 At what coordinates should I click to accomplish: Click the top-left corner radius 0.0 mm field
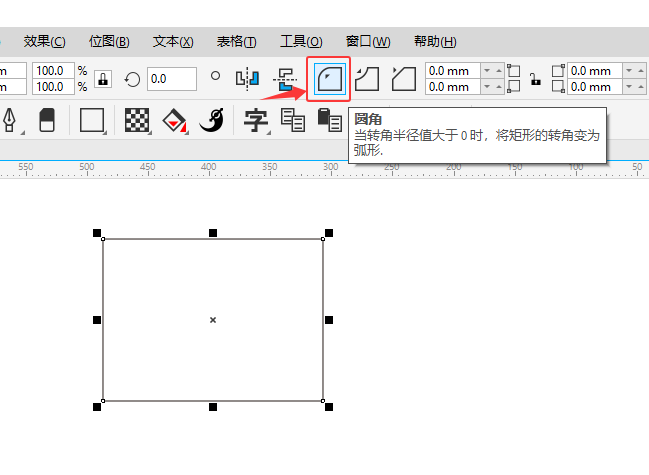pyautogui.click(x=453, y=71)
